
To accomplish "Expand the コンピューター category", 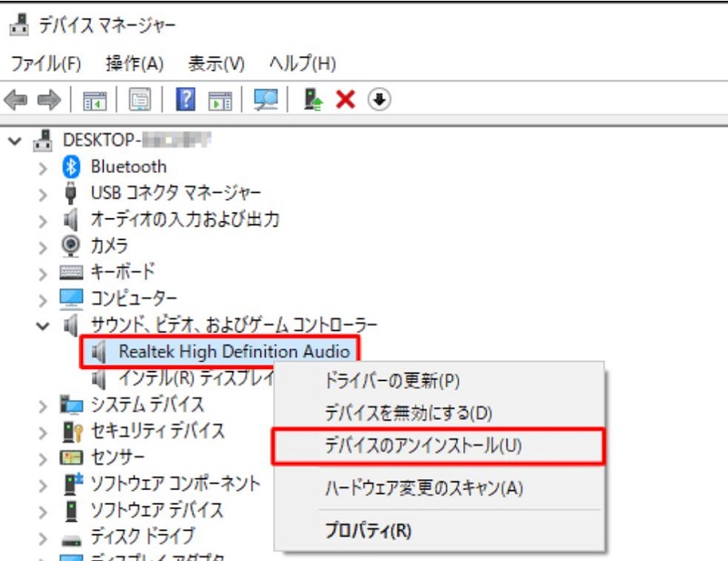I will click(x=43, y=300).
